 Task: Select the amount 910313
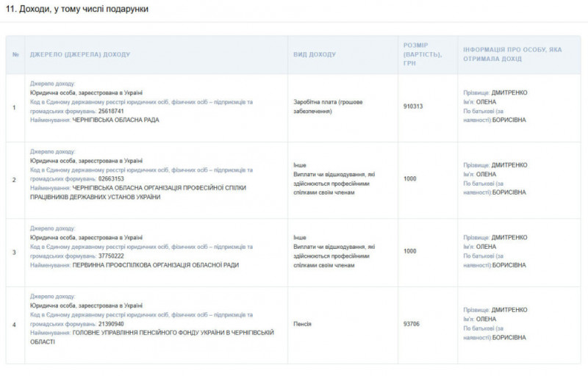pyautogui.click(x=413, y=106)
